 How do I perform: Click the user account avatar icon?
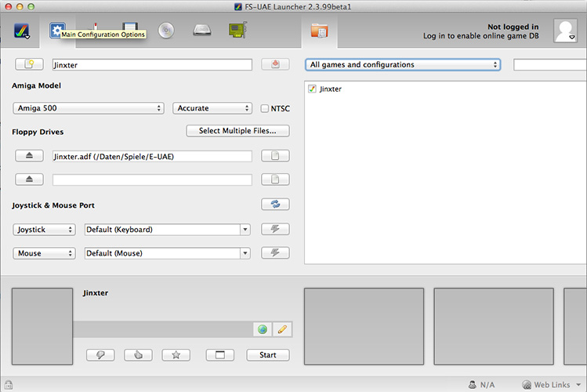(565, 31)
